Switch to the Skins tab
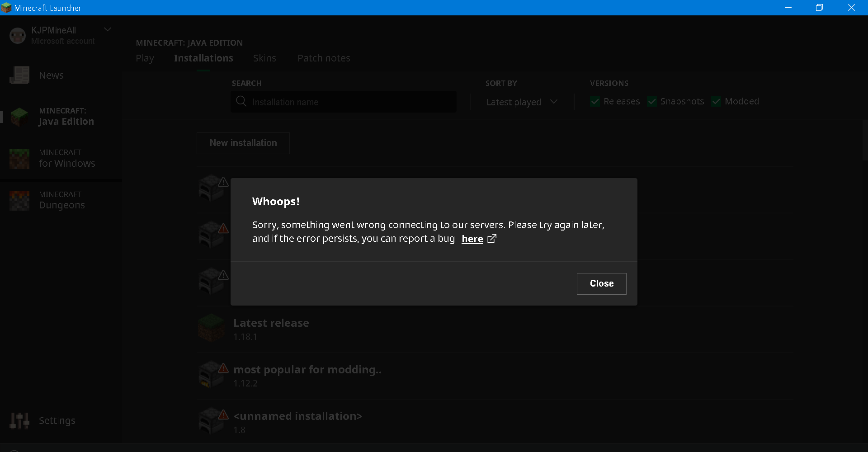 (264, 58)
